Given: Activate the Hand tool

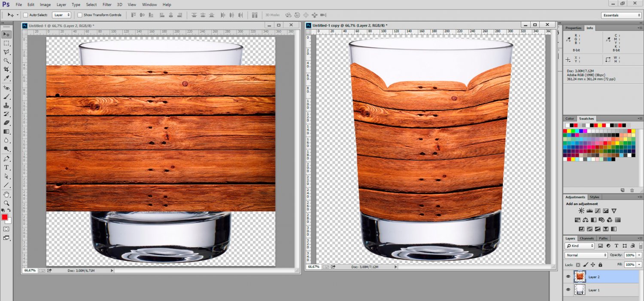Looking at the screenshot, I should pos(6,194).
